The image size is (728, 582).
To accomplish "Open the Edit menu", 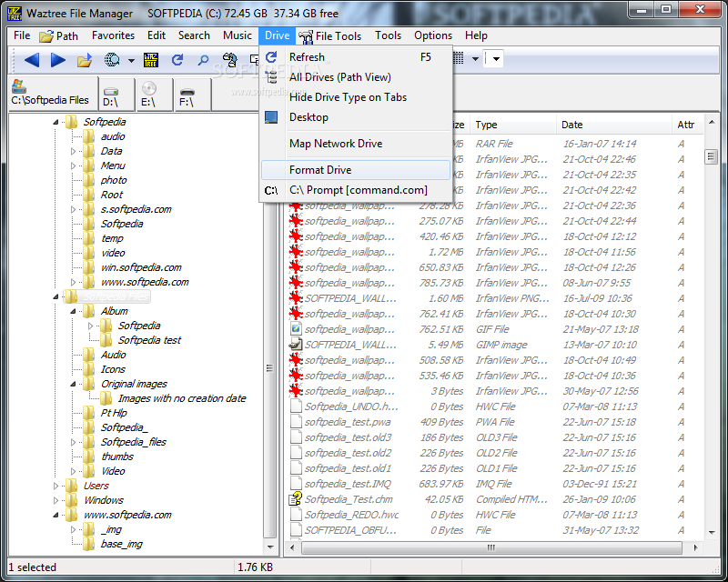I will pyautogui.click(x=157, y=35).
